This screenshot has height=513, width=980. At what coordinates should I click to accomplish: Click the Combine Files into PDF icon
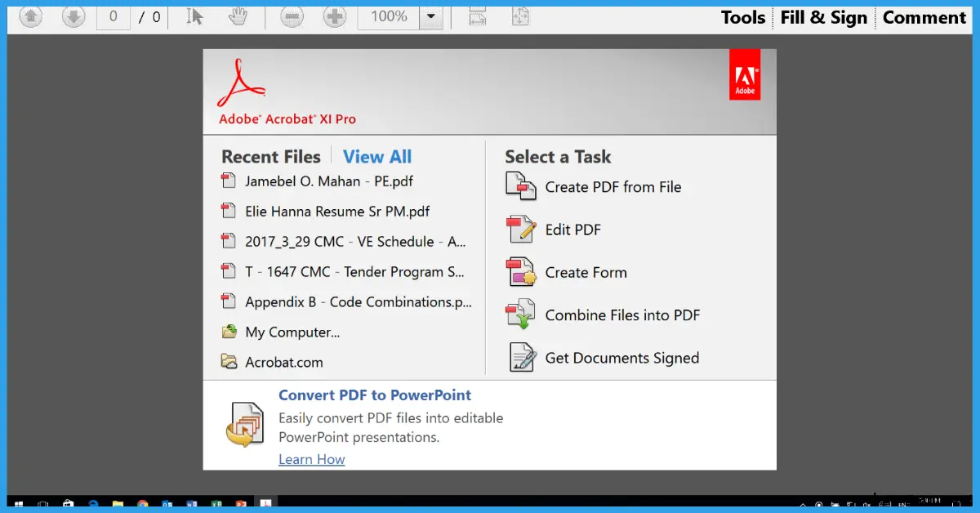521,314
